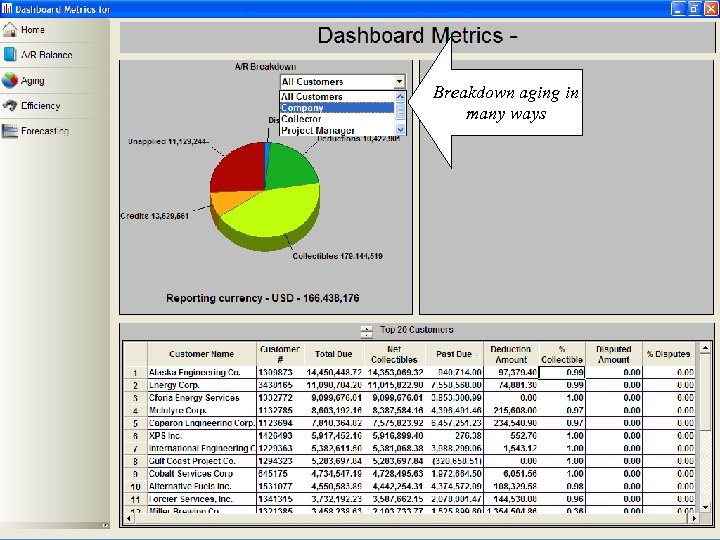The width and height of the screenshot is (720, 540).
Task: Select the Energy Corp. customer name
Action: click(x=174, y=385)
